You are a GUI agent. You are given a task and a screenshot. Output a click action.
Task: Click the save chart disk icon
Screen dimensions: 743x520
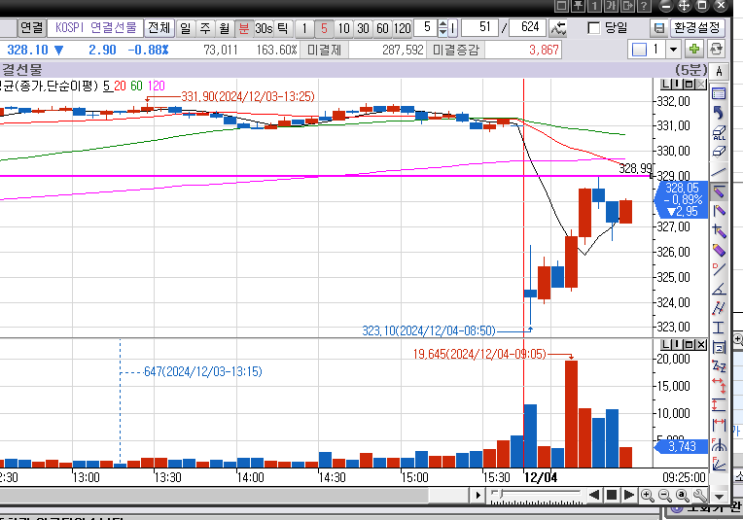click(659, 28)
